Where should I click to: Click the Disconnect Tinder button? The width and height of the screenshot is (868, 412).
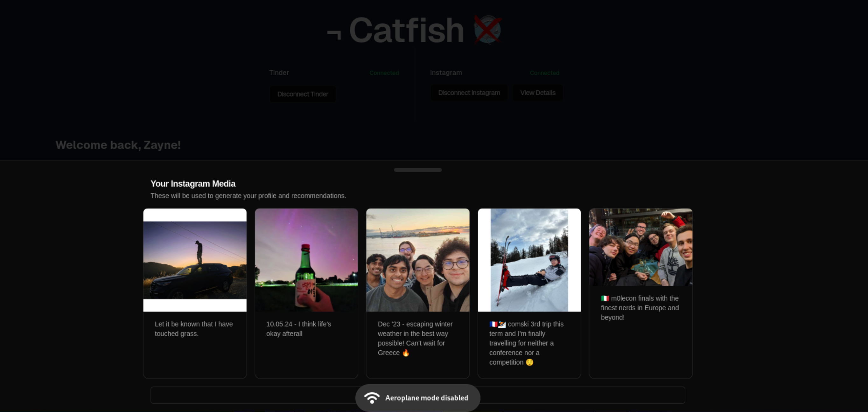(x=302, y=94)
